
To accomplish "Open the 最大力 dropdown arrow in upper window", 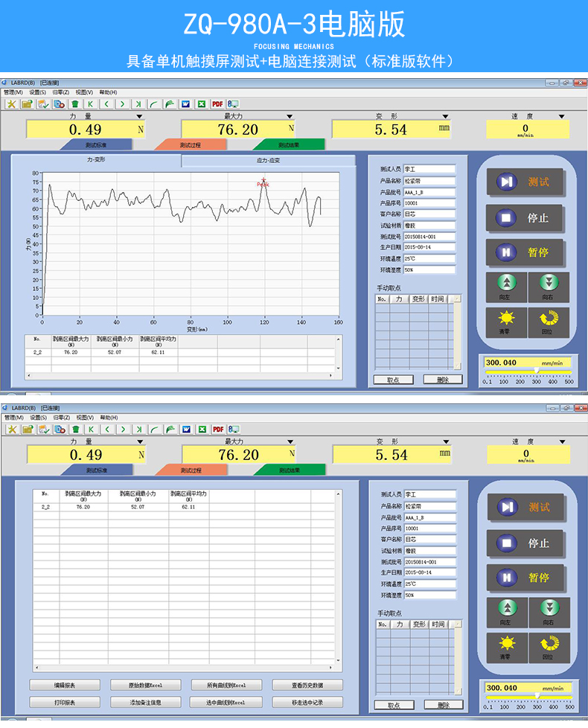I will (x=291, y=117).
